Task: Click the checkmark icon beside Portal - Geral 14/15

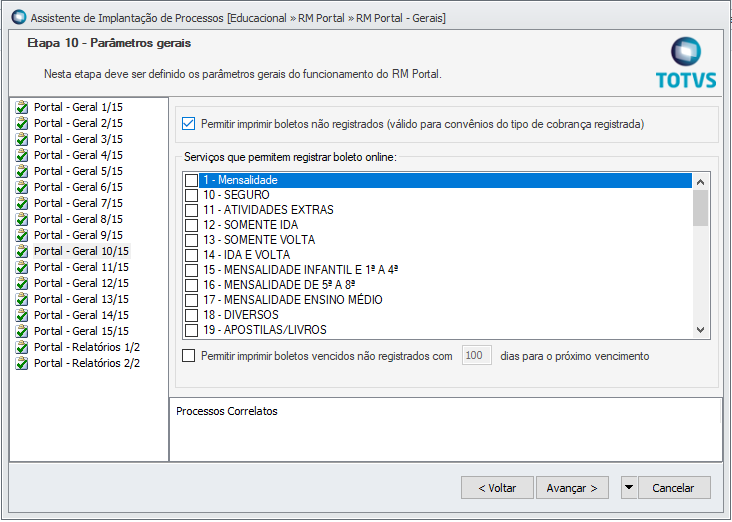Action: [x=21, y=315]
